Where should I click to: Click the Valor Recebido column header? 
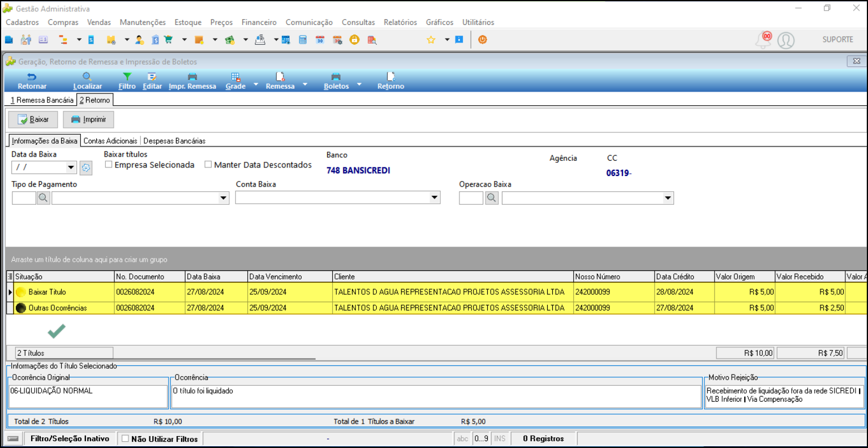click(x=810, y=277)
